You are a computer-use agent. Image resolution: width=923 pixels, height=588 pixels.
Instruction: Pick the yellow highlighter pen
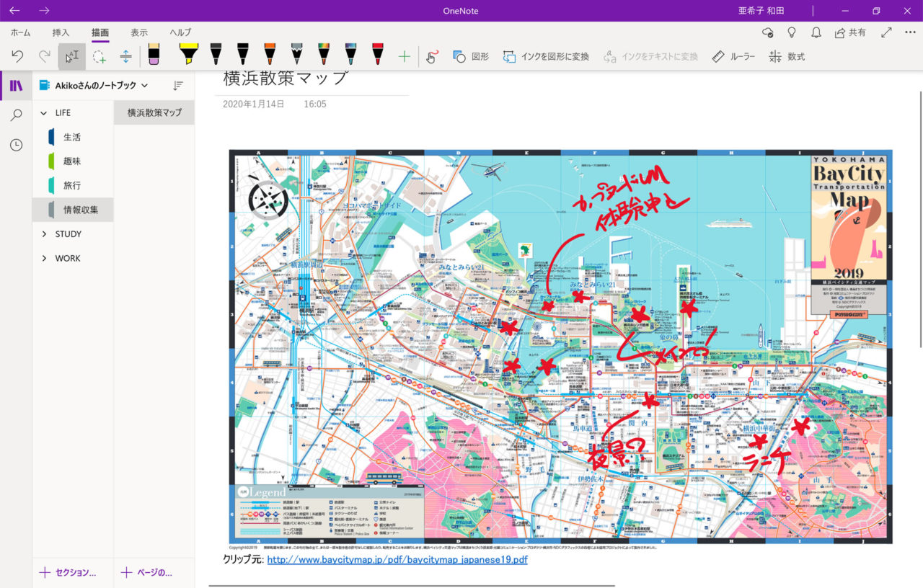pos(188,55)
